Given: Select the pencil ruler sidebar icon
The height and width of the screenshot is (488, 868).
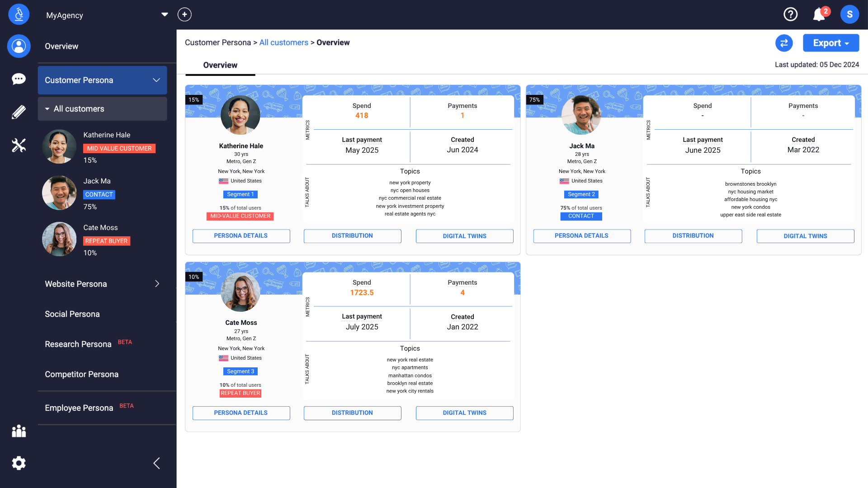Looking at the screenshot, I should click(19, 112).
